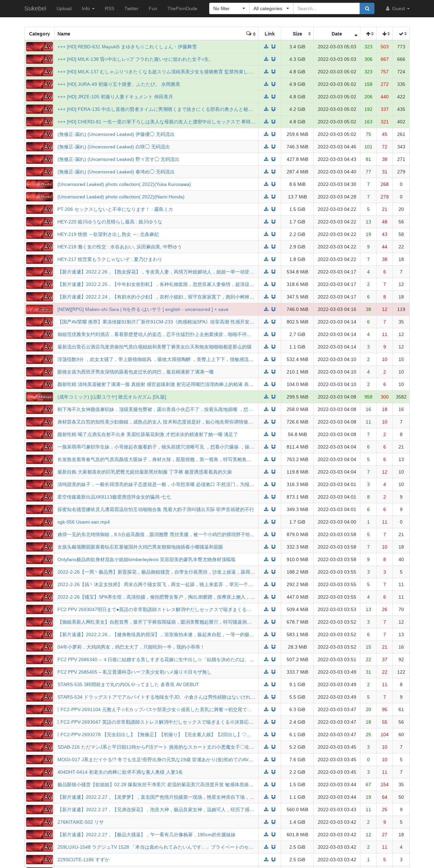Download torrent file for HEY-220 row

click(266, 222)
